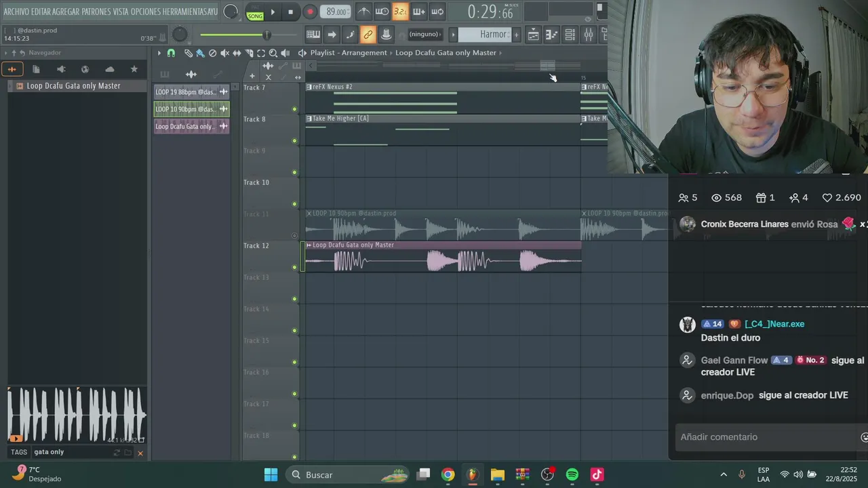Toggle the SONG / PAT mode switch
The width and height of the screenshot is (868, 488).
point(255,12)
